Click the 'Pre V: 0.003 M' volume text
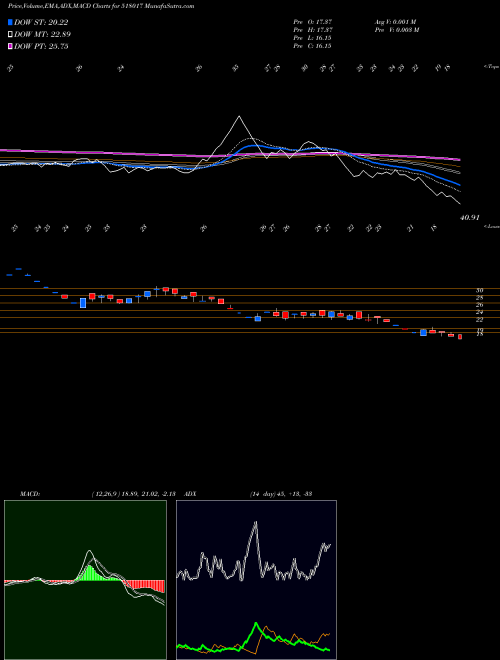 (397, 30)
